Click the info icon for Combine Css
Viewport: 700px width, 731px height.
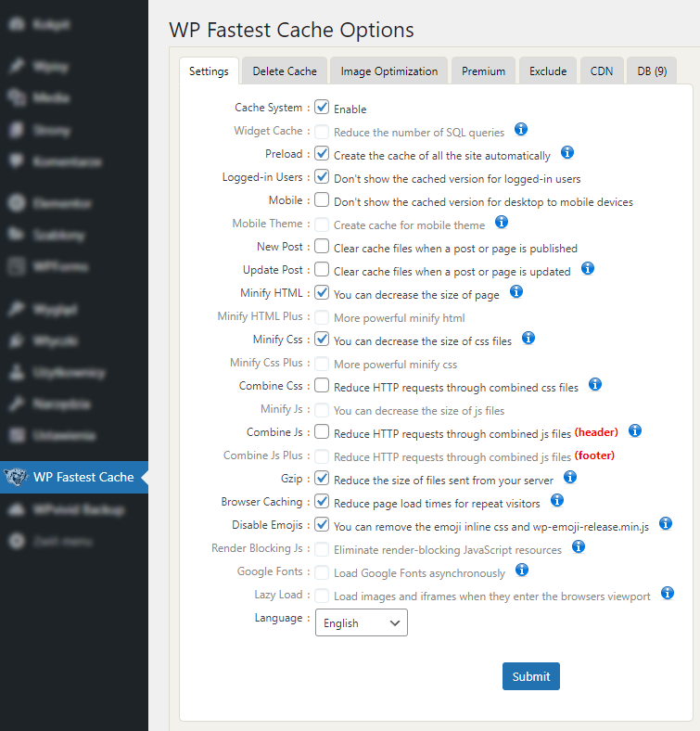594,385
